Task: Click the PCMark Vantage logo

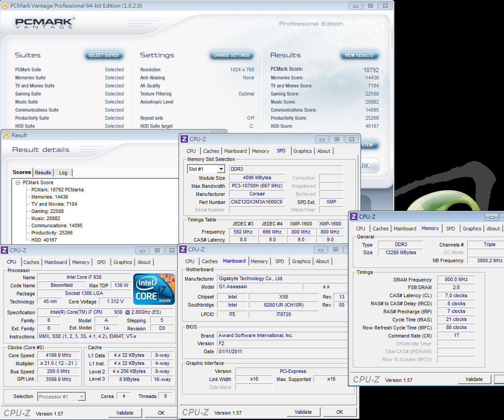Action: [x=45, y=23]
